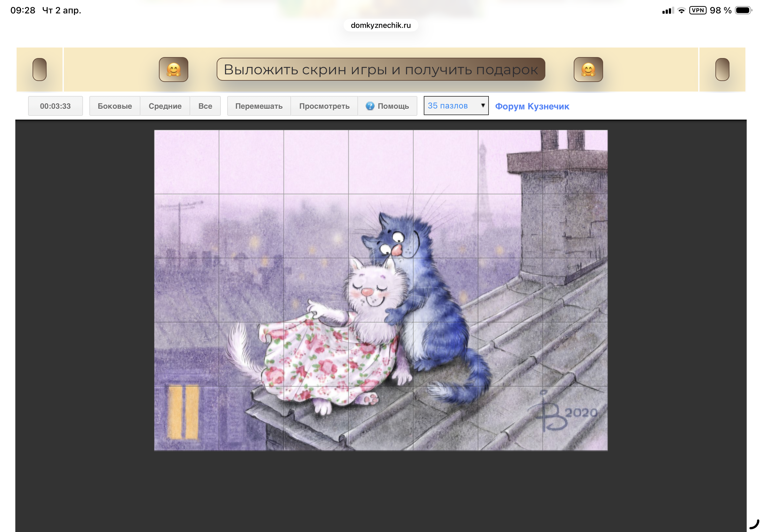Click the dropdown arrow for puzzle count

[x=482, y=106]
